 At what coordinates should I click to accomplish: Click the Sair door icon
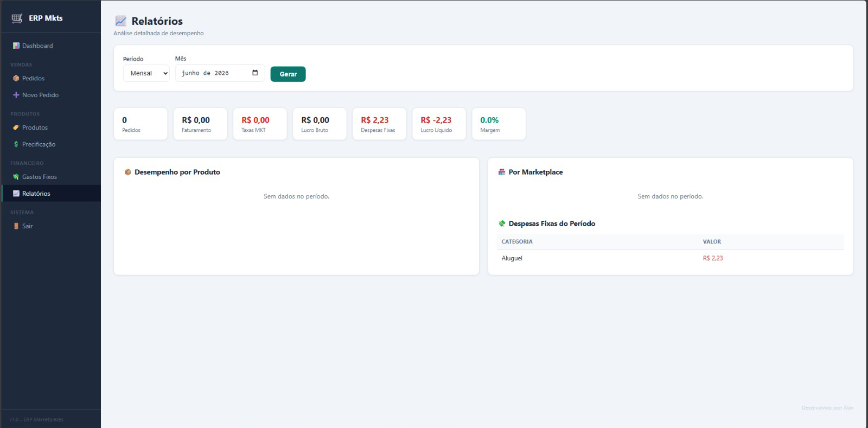16,226
